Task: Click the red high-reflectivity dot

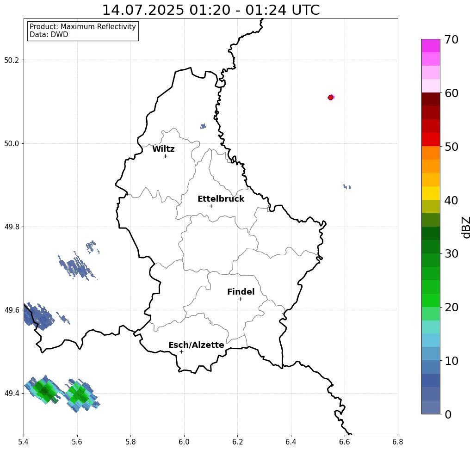Action: click(331, 98)
